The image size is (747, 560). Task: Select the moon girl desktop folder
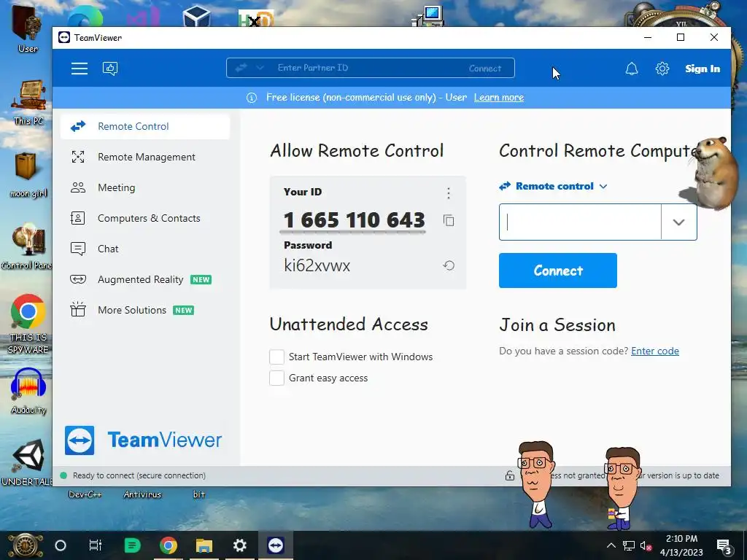click(x=28, y=174)
